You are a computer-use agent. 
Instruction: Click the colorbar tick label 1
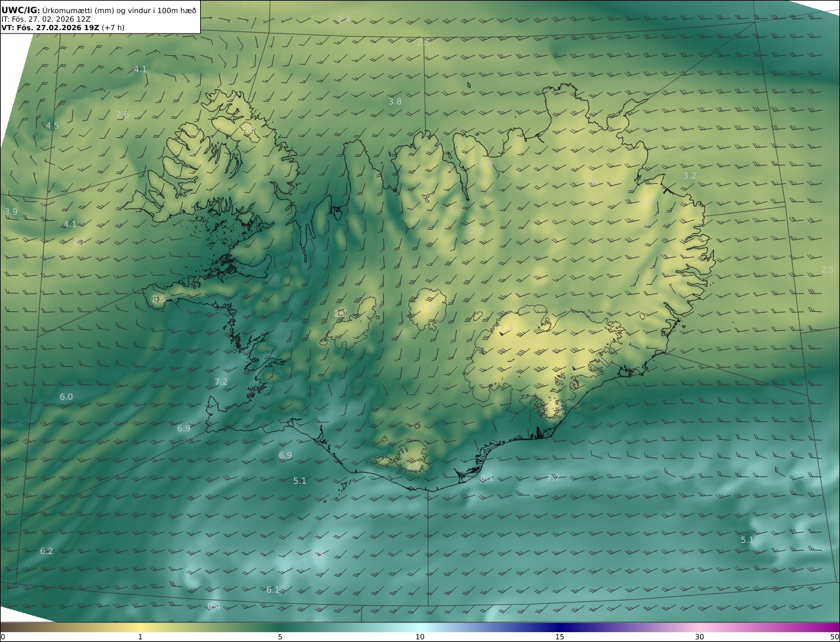pos(140,637)
